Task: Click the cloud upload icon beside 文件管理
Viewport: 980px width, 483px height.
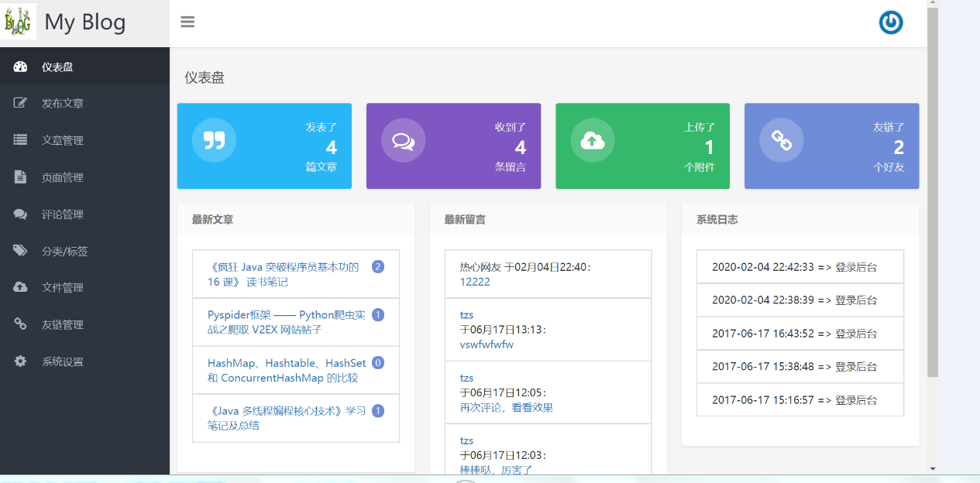Action: tap(21, 287)
